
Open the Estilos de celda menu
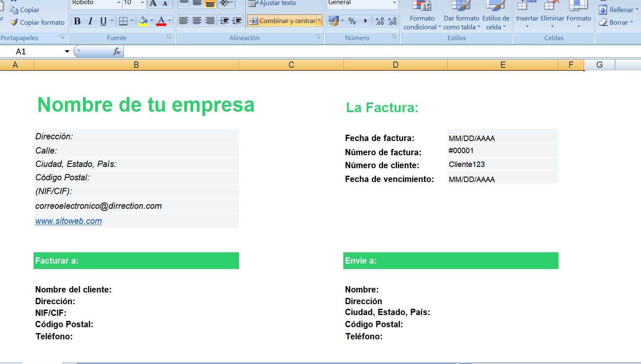click(x=496, y=19)
